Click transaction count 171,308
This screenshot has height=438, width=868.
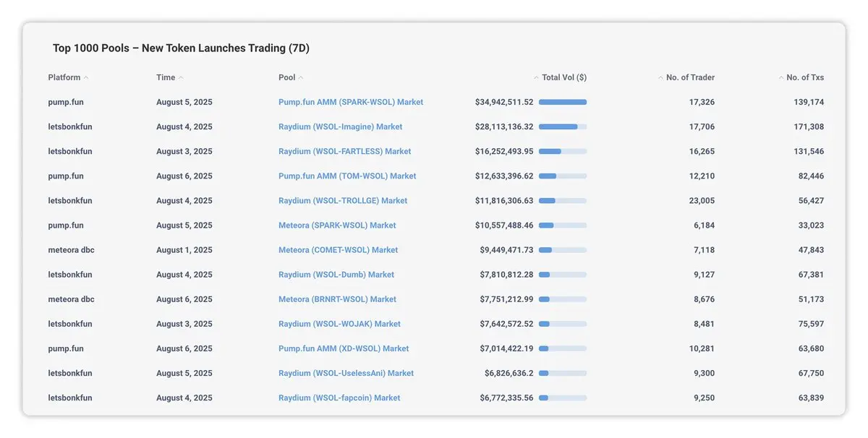(x=809, y=127)
